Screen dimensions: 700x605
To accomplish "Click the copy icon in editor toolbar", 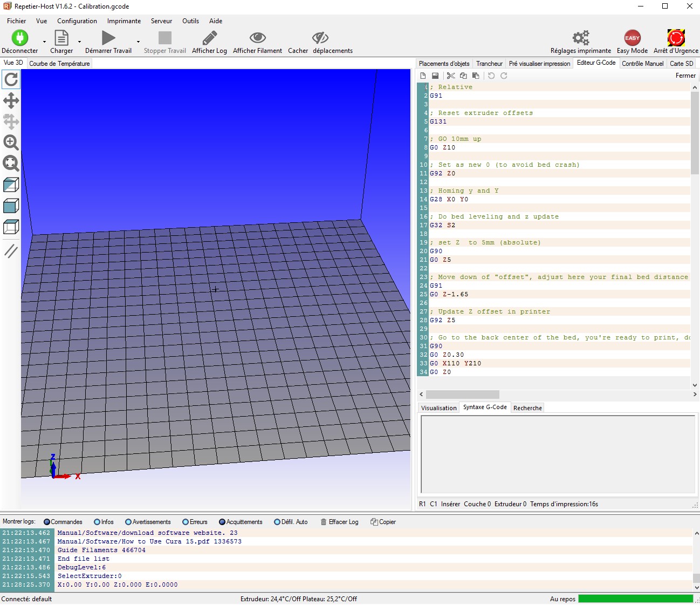I will coord(463,76).
